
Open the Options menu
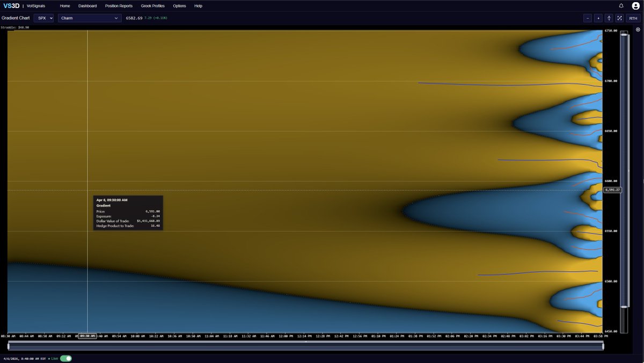179,5
